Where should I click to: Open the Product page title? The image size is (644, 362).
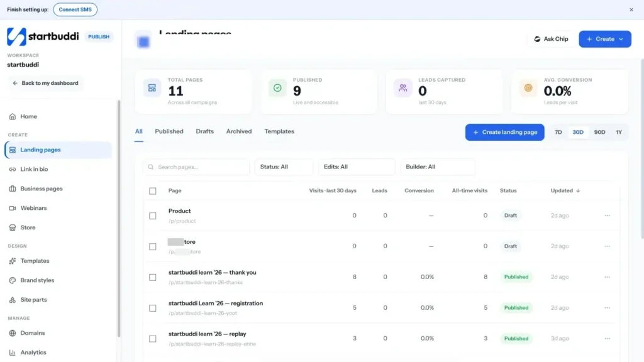point(179,211)
